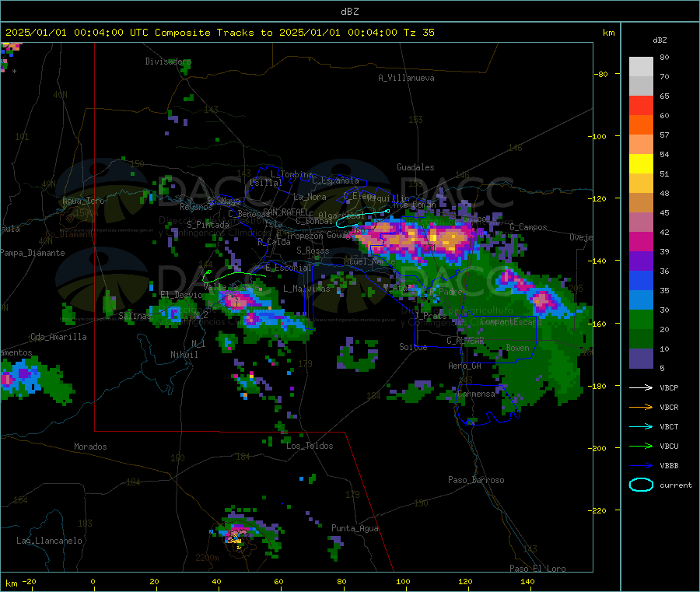Screen dimensions: 700x592
Task: Click the 'Aero_GA' map label
Action: pyautogui.click(x=464, y=366)
